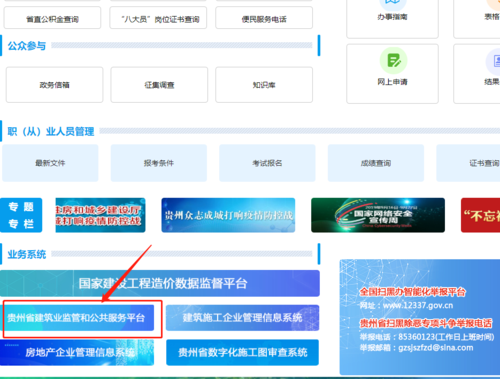Open 便民服务电话 button
The height and width of the screenshot is (379, 500).
point(264,19)
